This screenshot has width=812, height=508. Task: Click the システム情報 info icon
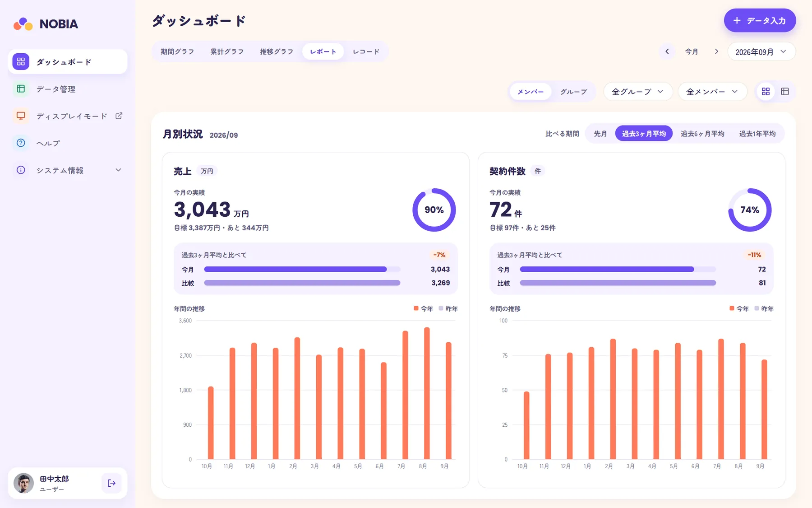21,170
